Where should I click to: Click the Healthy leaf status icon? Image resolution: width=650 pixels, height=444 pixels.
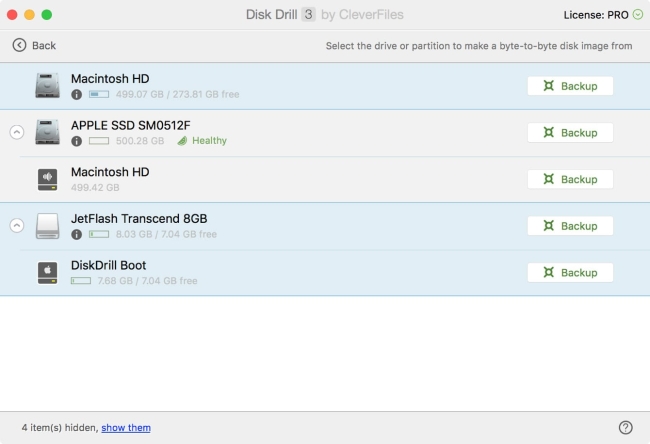182,141
